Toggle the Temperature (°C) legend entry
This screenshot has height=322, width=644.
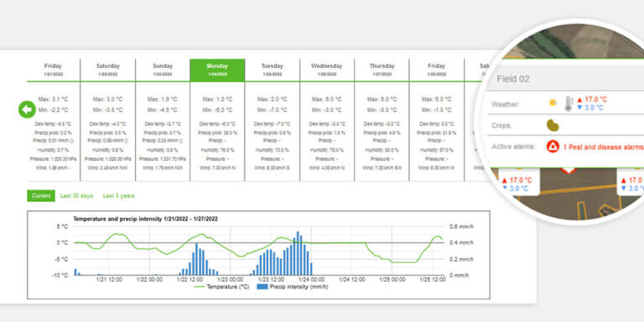[221, 287]
